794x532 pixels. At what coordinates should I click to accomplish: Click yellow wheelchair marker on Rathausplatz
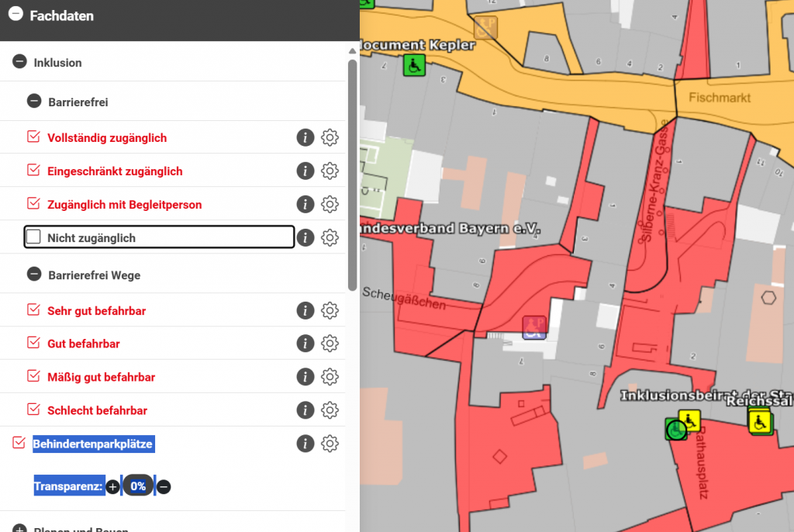689,420
